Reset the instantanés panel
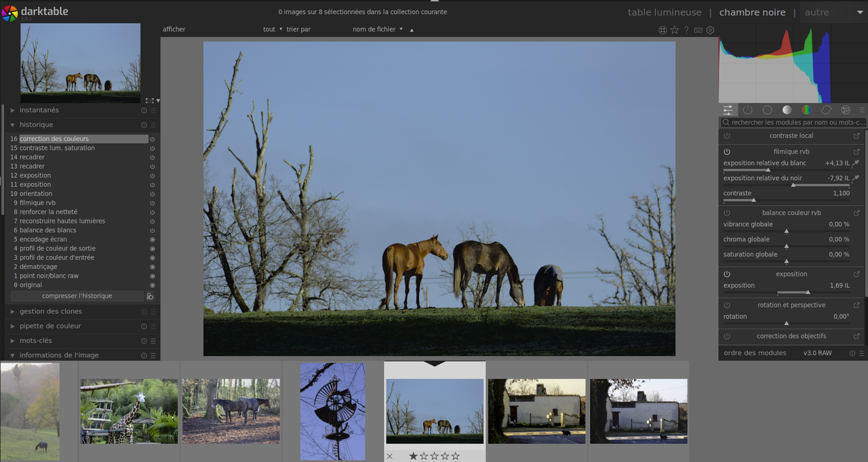The height and width of the screenshot is (462, 868). pos(144,110)
